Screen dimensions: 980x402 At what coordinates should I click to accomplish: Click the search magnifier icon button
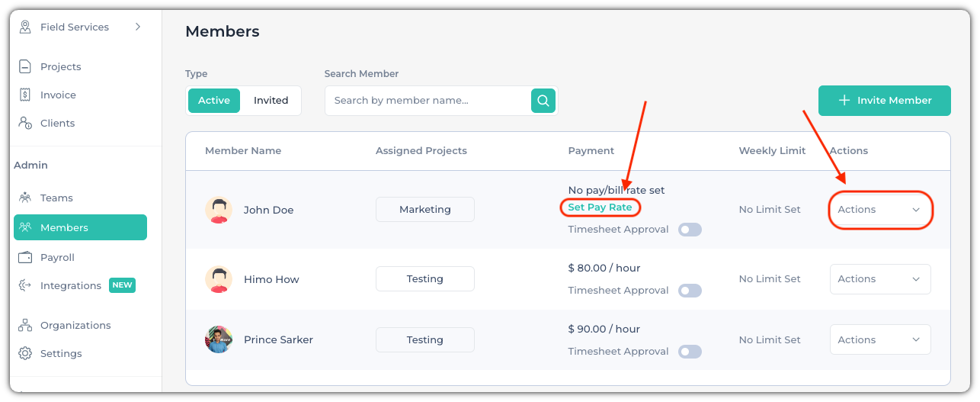click(543, 100)
